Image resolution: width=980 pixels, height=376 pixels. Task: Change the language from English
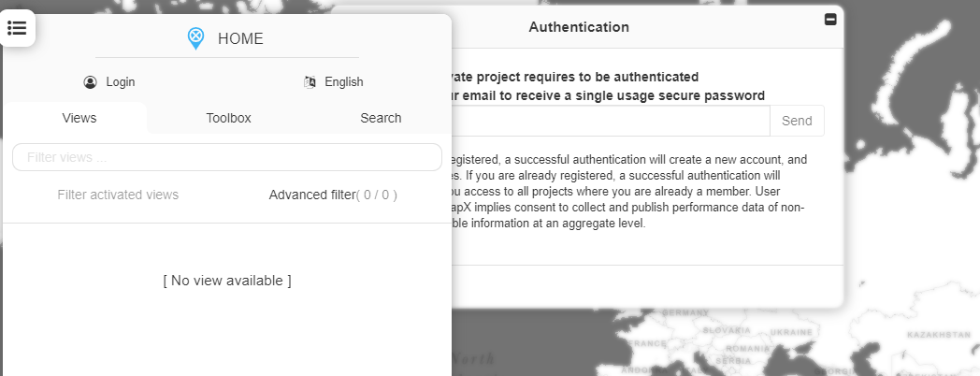tap(344, 82)
